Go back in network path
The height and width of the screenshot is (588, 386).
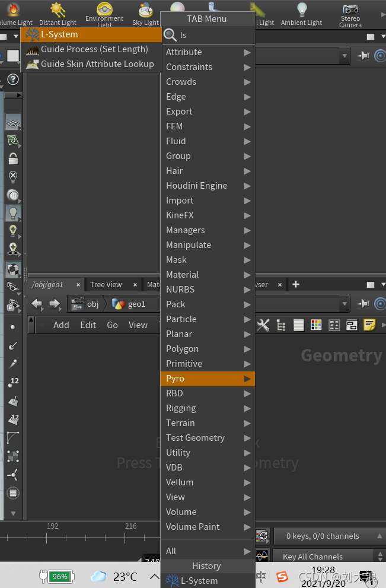click(37, 303)
